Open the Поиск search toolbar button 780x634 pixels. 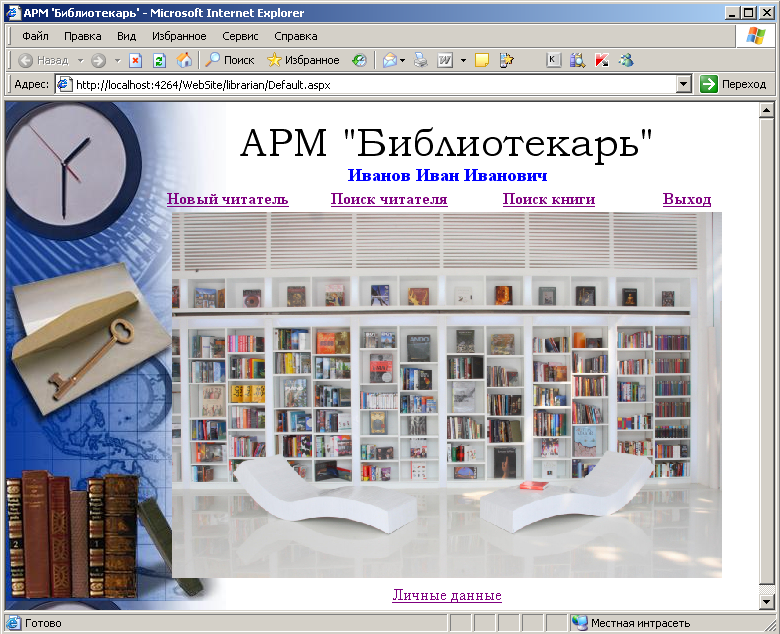(x=230, y=60)
